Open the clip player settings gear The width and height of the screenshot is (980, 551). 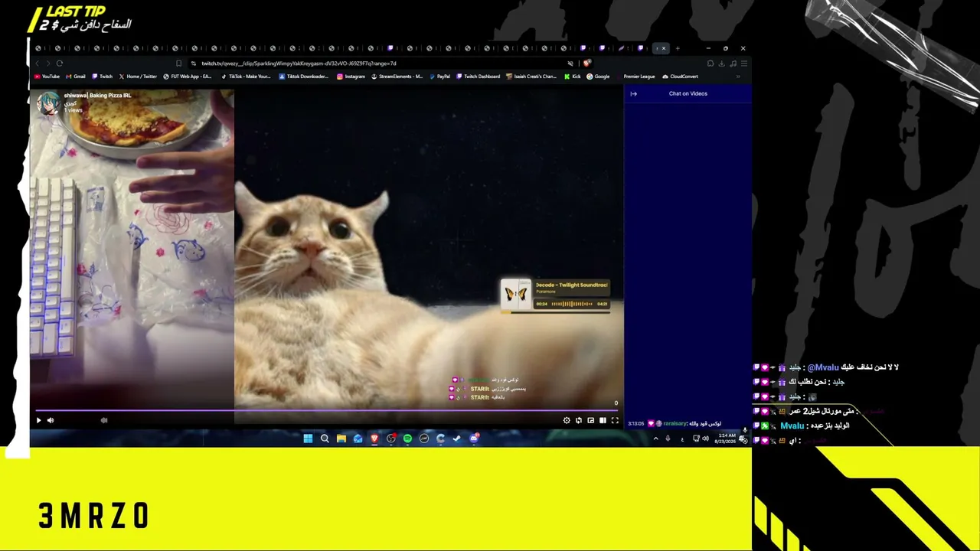[x=567, y=420]
